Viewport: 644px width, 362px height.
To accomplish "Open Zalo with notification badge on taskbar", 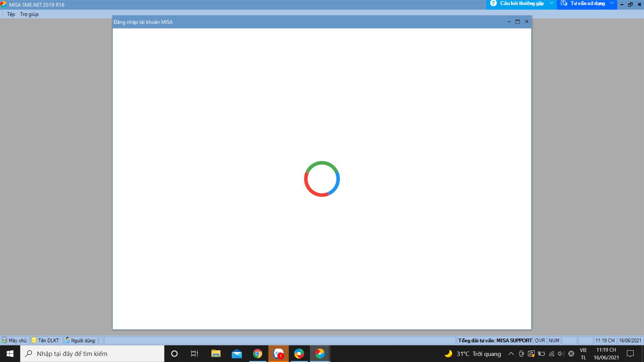I will (x=278, y=354).
